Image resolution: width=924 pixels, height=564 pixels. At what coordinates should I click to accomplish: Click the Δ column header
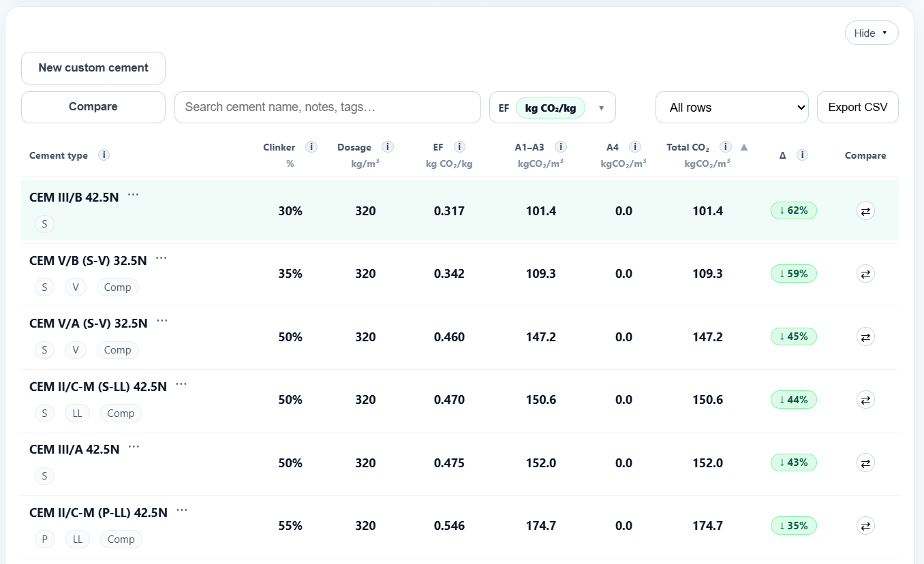tap(783, 155)
